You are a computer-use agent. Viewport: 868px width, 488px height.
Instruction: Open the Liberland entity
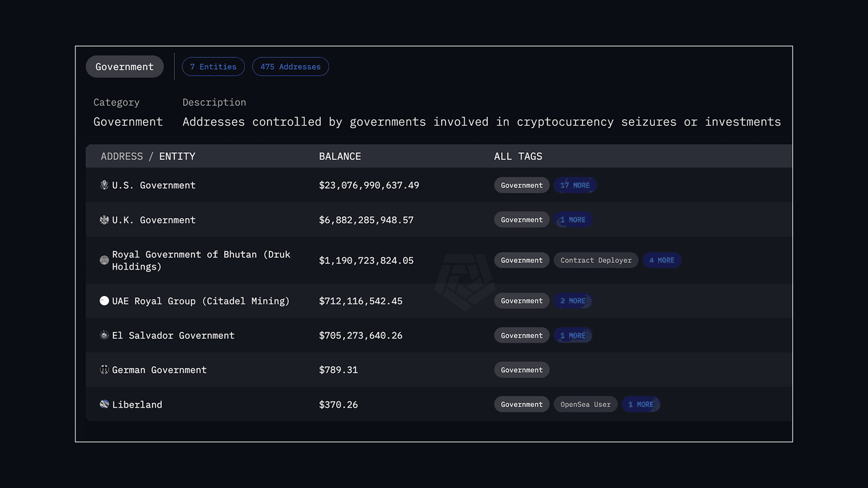[x=137, y=404]
